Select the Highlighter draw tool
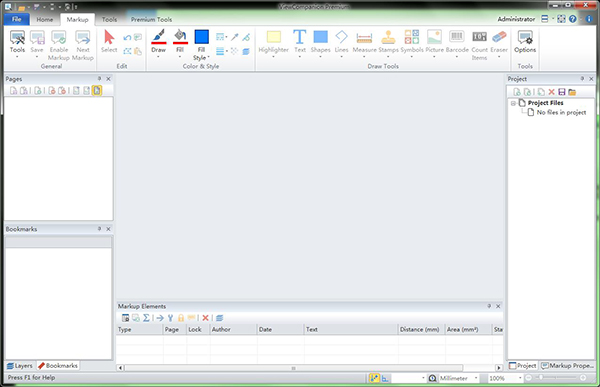This screenshot has height=387, width=600. pyautogui.click(x=274, y=43)
